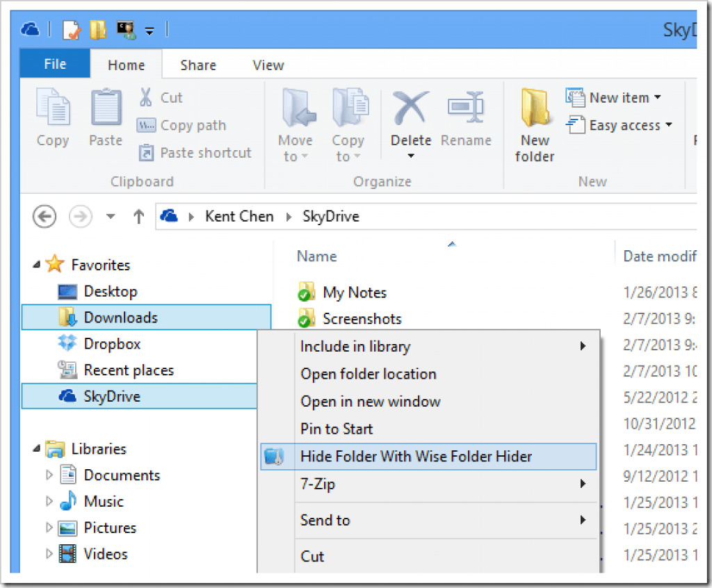Screen dimensions: 712x588
Task: Open the New item dropdown
Action: pos(613,97)
